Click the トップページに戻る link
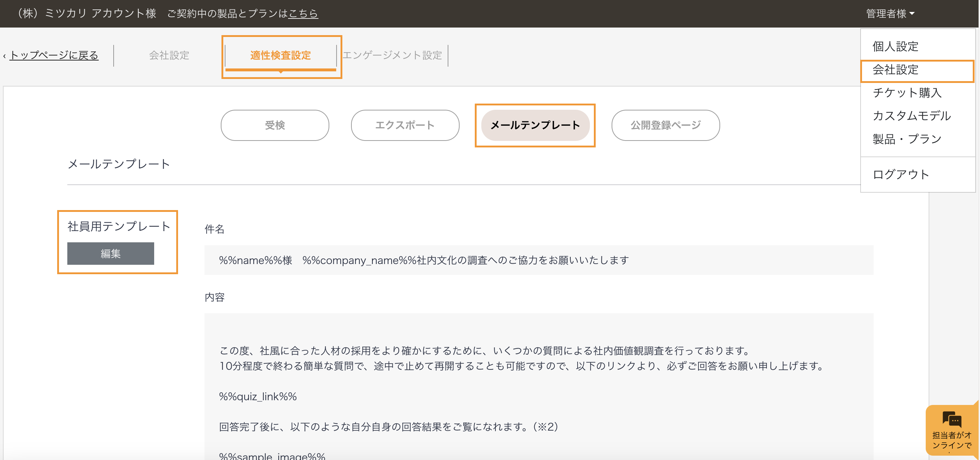This screenshot has width=980, height=460. point(54,55)
